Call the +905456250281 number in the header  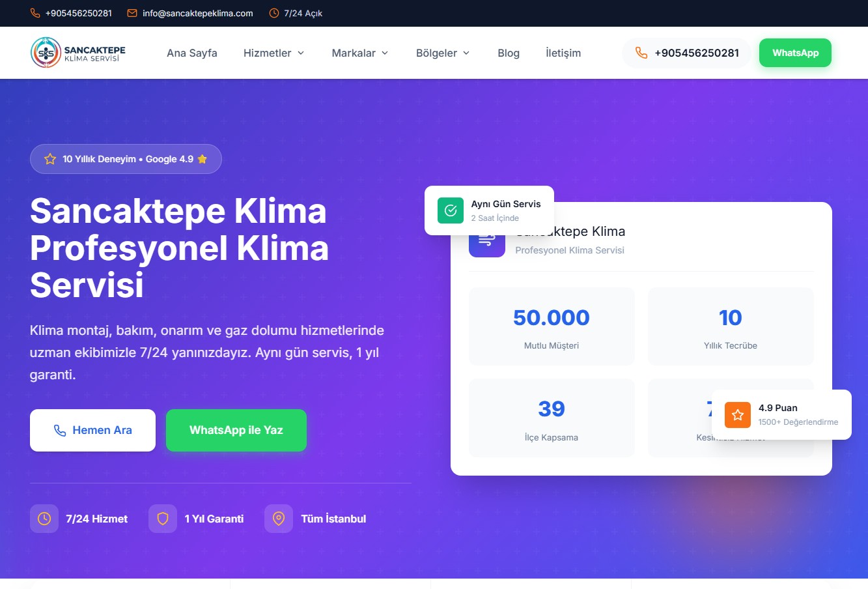coord(686,53)
